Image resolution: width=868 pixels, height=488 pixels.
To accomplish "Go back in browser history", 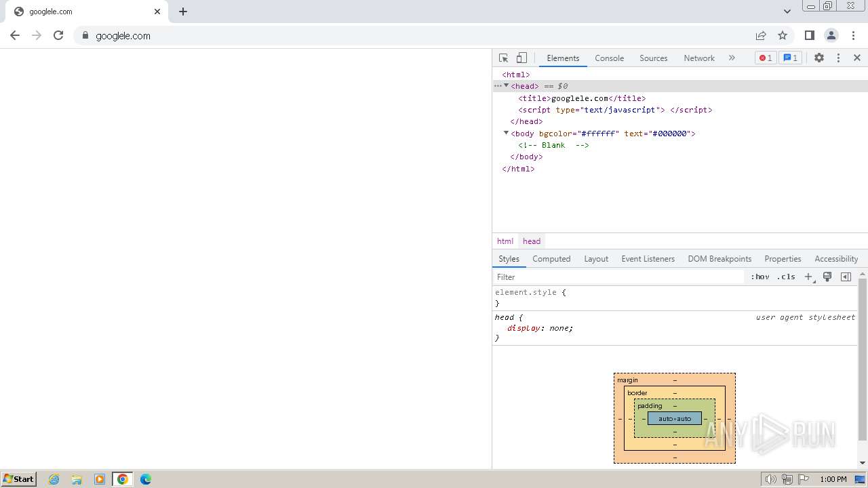I will pyautogui.click(x=15, y=35).
